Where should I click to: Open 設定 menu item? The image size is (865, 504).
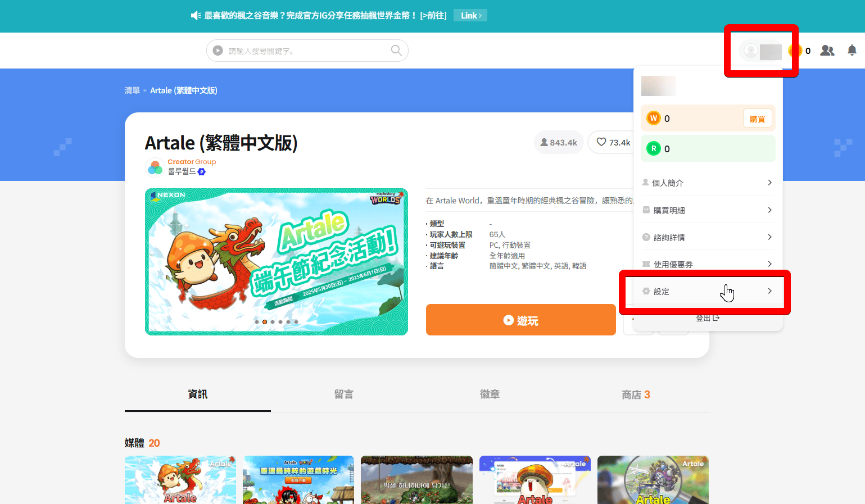[x=708, y=291]
